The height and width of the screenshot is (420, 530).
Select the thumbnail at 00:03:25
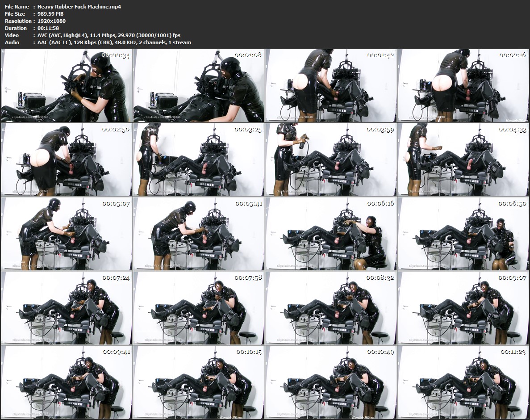tap(199, 159)
